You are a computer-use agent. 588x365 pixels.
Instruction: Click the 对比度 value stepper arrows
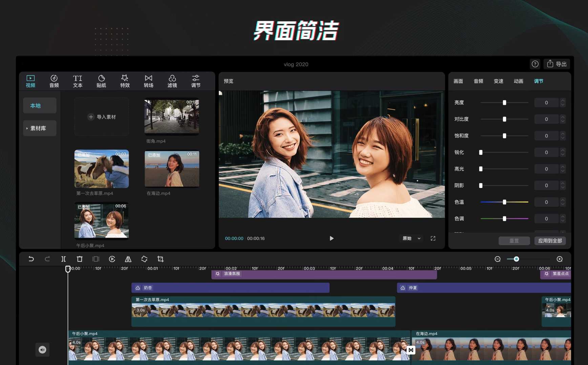click(563, 119)
